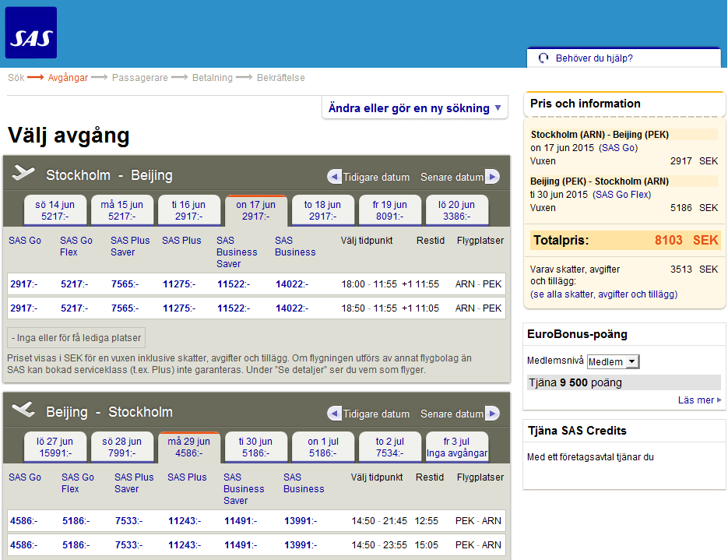Select 5186 SAS Go Flex fare for 14:50 - 21:45
This screenshot has height=560, width=728.
tap(76, 521)
